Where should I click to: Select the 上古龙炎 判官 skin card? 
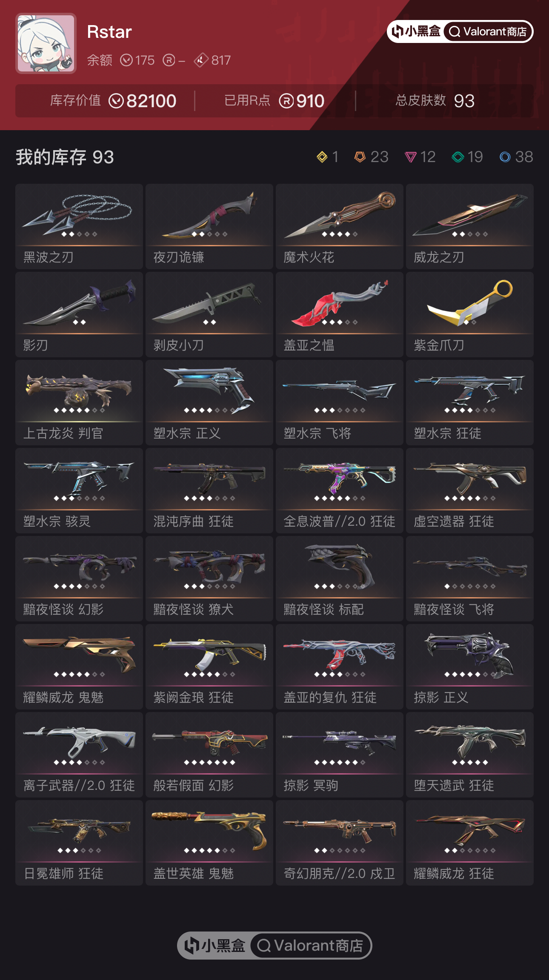(79, 402)
